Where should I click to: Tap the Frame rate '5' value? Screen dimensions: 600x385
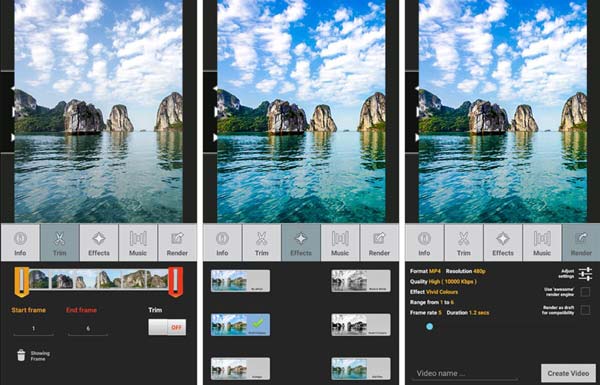pos(440,313)
